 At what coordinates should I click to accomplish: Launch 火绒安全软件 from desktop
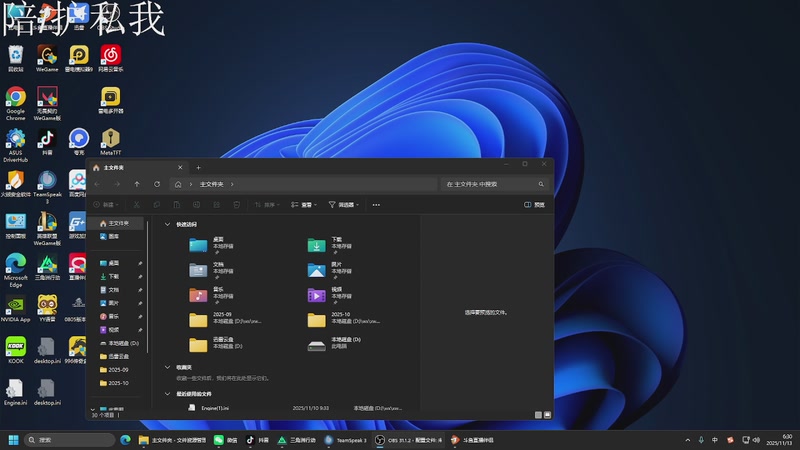[x=15, y=184]
